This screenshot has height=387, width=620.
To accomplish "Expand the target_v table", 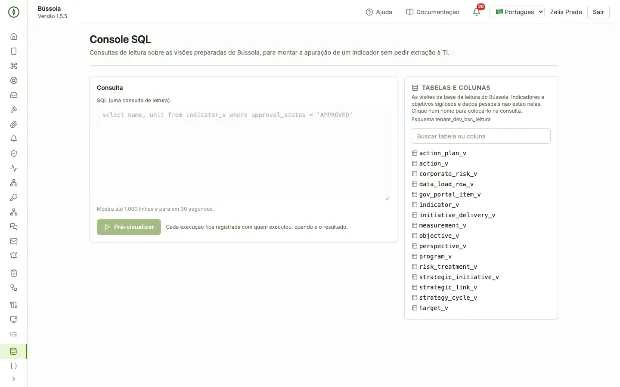I will [x=430, y=308].
